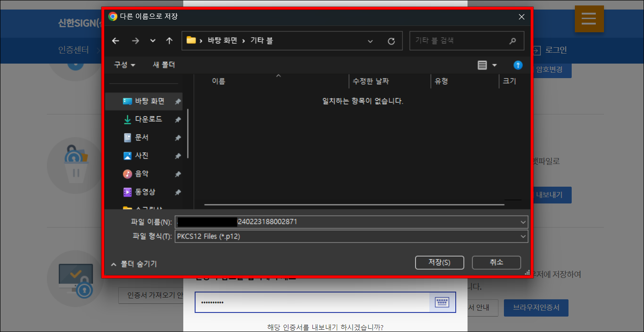Click the forward navigation arrow
Screen dimensions: 644x332
(135, 40)
